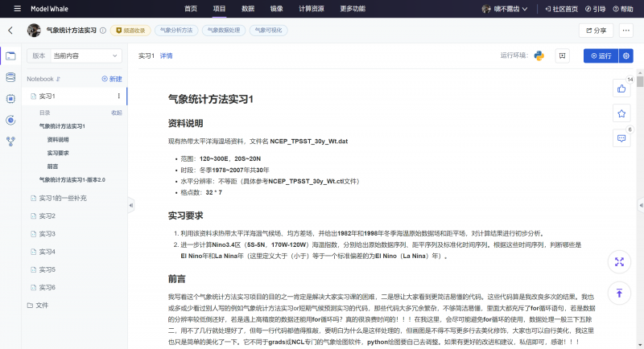Image resolution: width=644 pixels, height=349 pixels.
Task: Click the Python runtime environment icon
Action: (539, 55)
